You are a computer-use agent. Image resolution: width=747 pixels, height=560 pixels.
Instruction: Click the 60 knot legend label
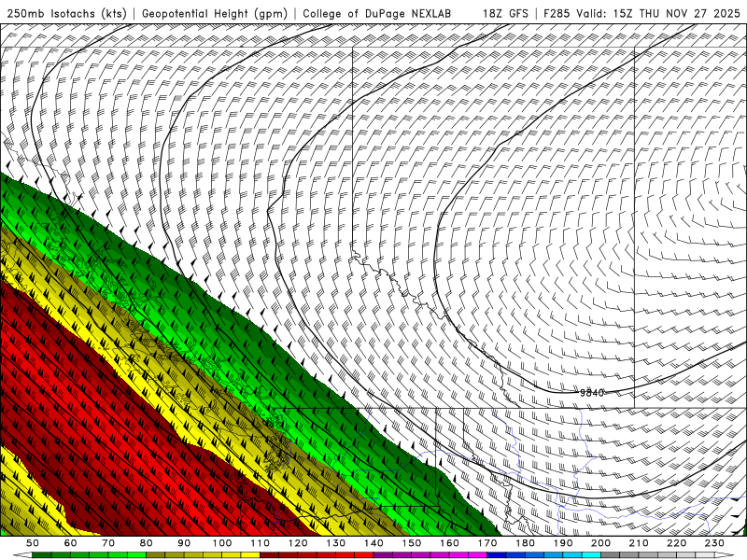pos(70,543)
